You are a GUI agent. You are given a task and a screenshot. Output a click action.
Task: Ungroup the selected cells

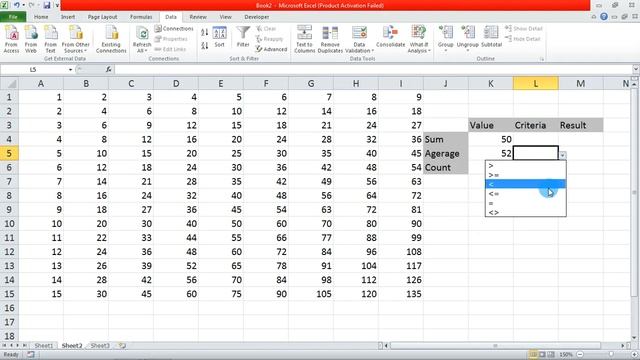click(467, 38)
